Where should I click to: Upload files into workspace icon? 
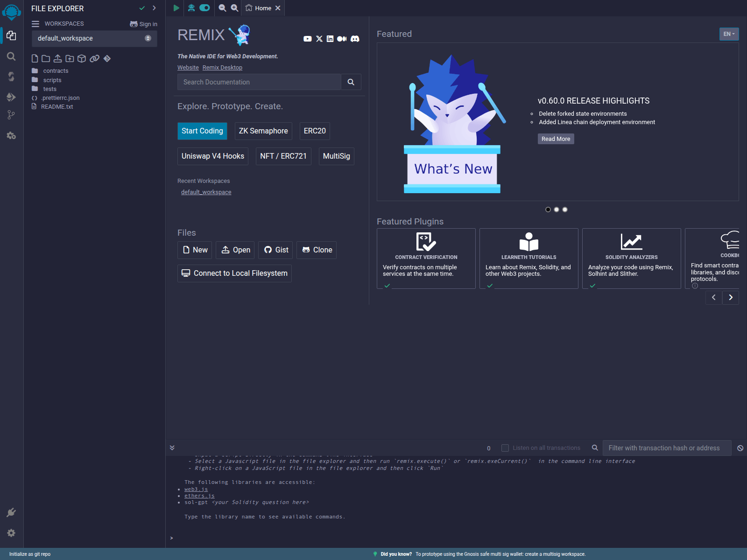pos(57,58)
